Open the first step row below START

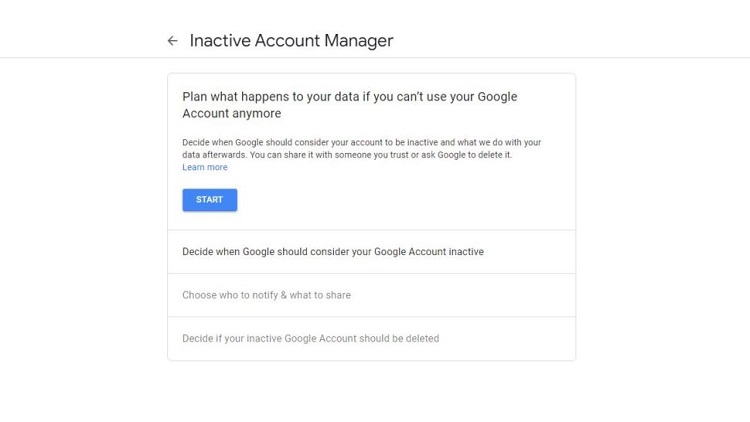click(x=333, y=252)
